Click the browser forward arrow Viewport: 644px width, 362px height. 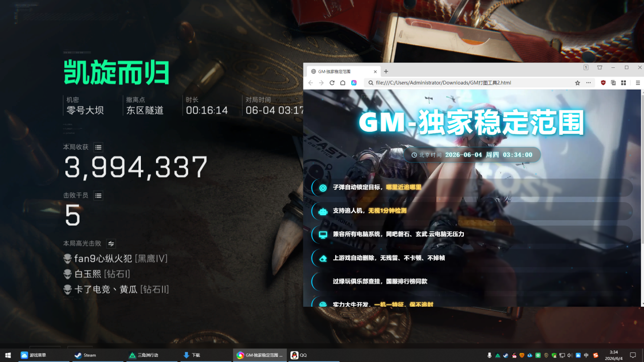[x=321, y=82]
